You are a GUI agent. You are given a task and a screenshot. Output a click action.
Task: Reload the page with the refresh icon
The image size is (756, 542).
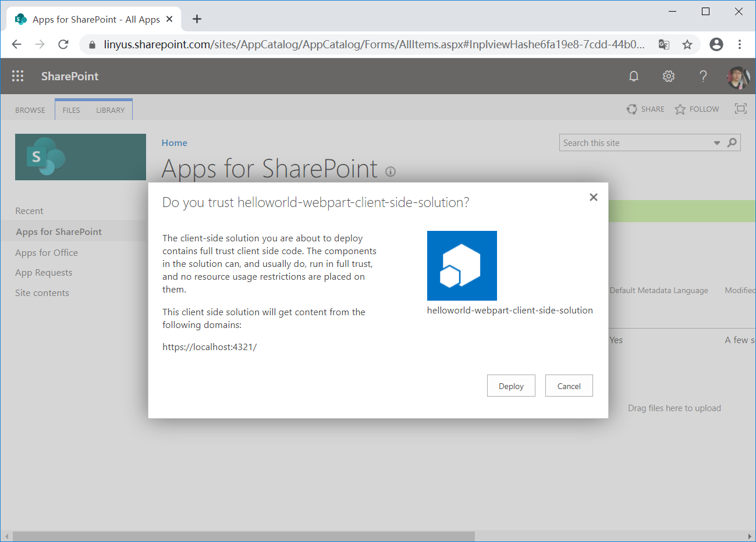tap(63, 44)
